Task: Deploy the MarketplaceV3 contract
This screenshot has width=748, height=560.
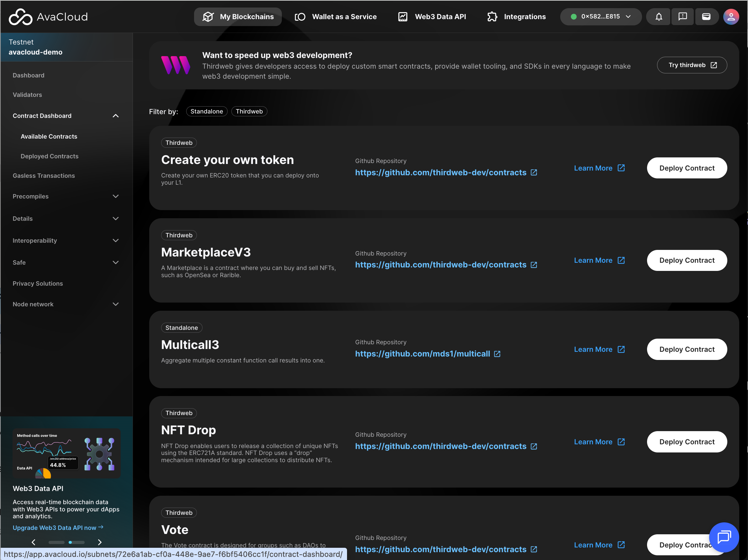Action: 687,260
